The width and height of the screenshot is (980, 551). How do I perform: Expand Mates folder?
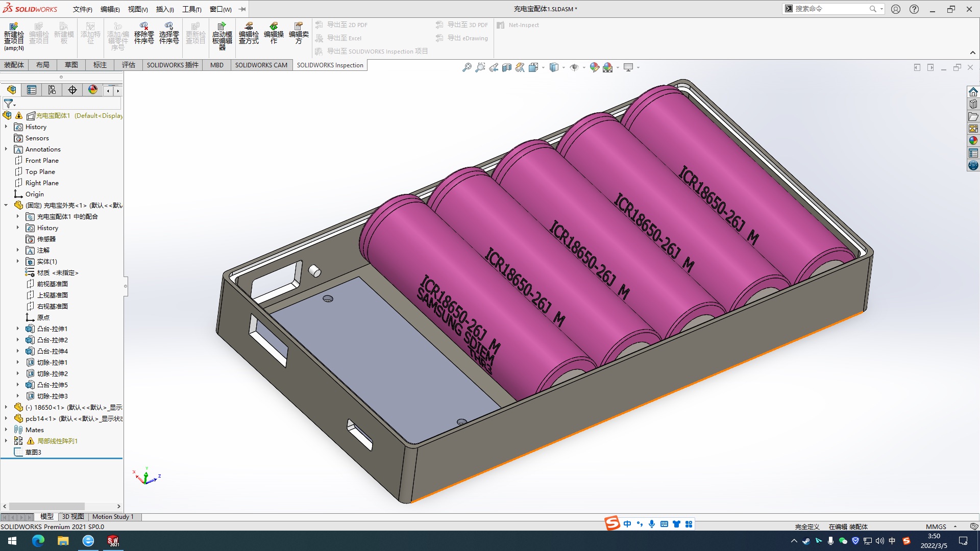[x=6, y=430]
